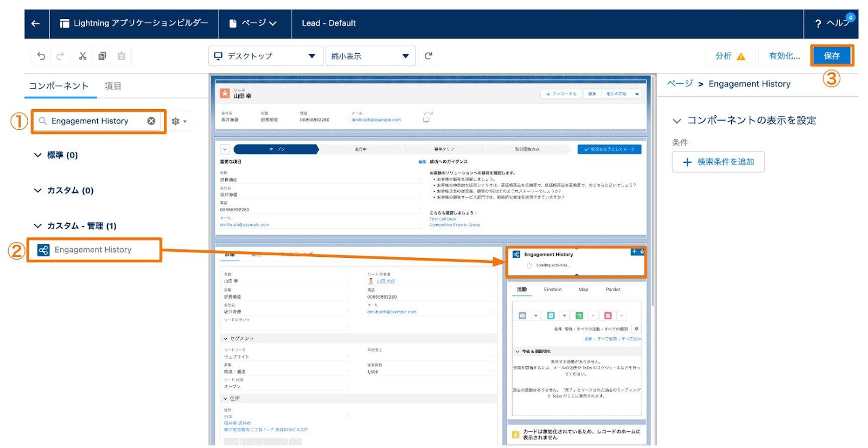The width and height of the screenshot is (868, 448).
Task: Click the activity filter gear icon
Action: click(636, 329)
